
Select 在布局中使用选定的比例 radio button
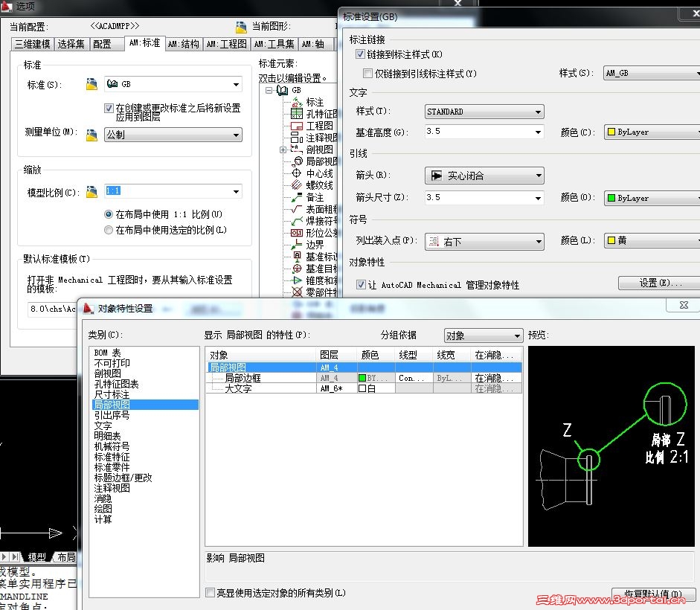point(108,230)
